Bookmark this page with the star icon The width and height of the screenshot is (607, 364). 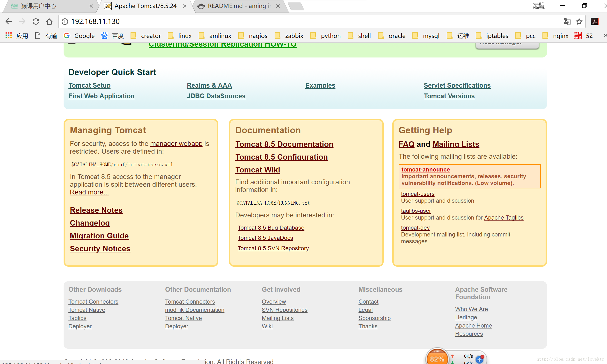point(579,21)
